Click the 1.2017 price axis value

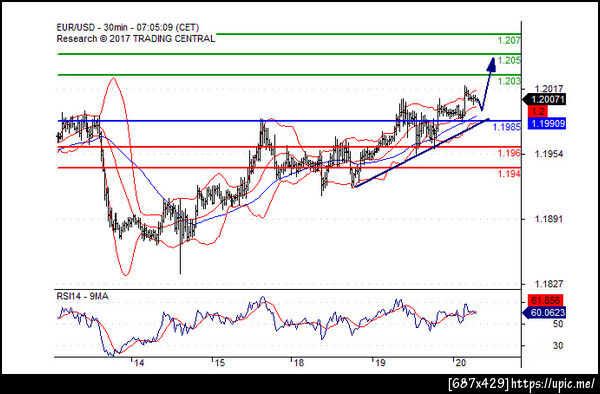point(549,89)
